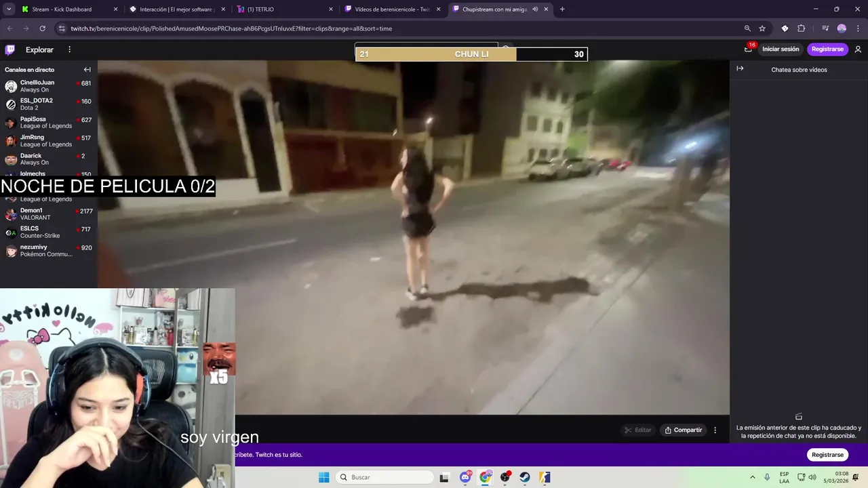The image size is (868, 488).
Task: Open OBS Studio from the taskbar
Action: (x=505, y=477)
